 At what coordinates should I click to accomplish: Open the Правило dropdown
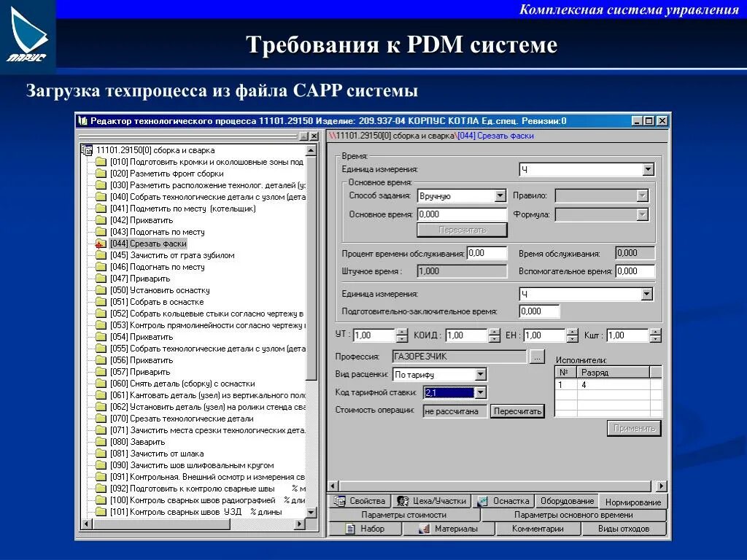point(642,195)
